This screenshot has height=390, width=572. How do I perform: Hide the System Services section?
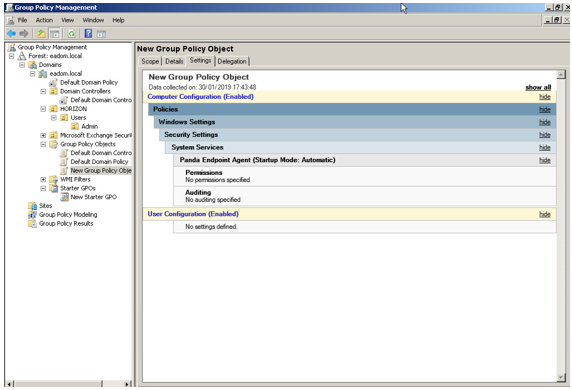(x=545, y=147)
